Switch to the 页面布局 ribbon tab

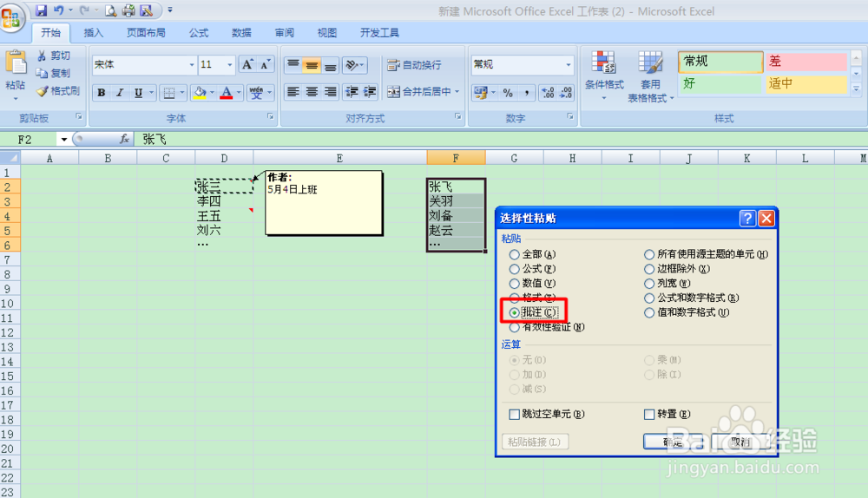coord(146,33)
